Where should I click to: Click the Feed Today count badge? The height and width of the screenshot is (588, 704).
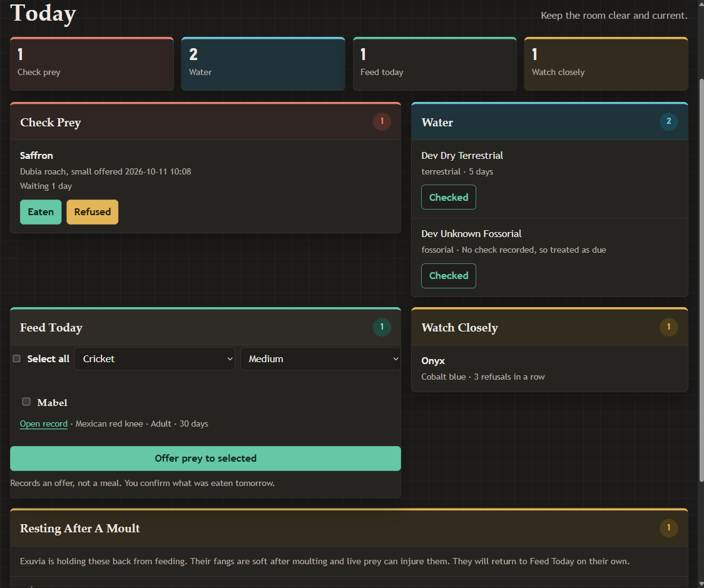(382, 327)
